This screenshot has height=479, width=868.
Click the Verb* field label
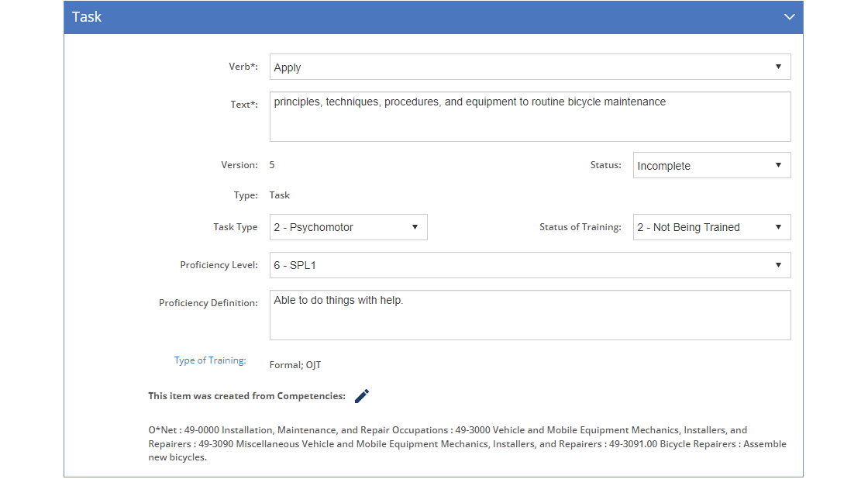coord(243,67)
